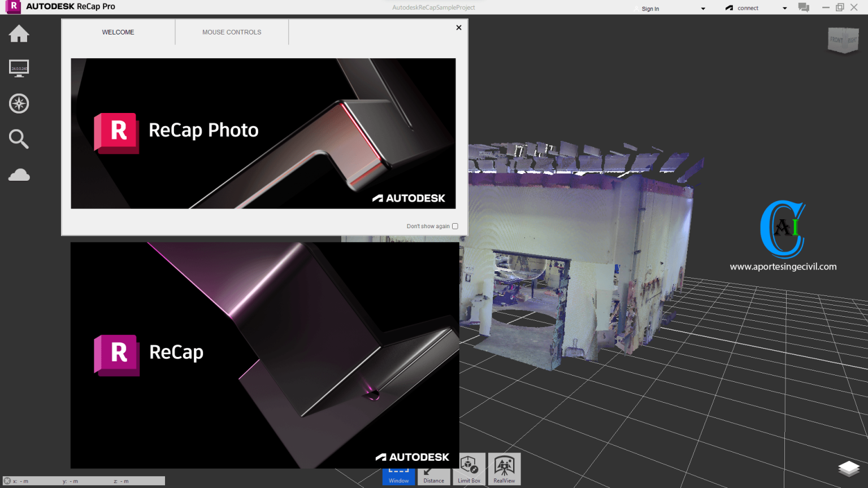Open the feedback speech bubble in title bar
Screen dimensions: 868x488
tap(804, 7)
